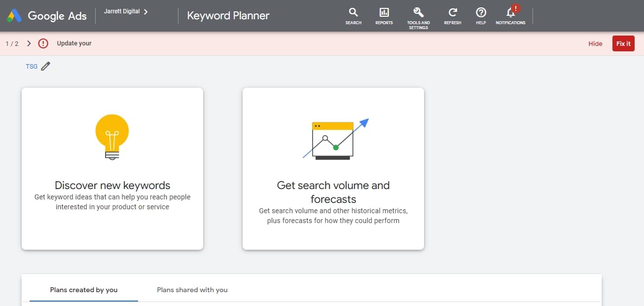644x306 pixels.
Task: Click the red alert warning icon
Action: tap(43, 43)
